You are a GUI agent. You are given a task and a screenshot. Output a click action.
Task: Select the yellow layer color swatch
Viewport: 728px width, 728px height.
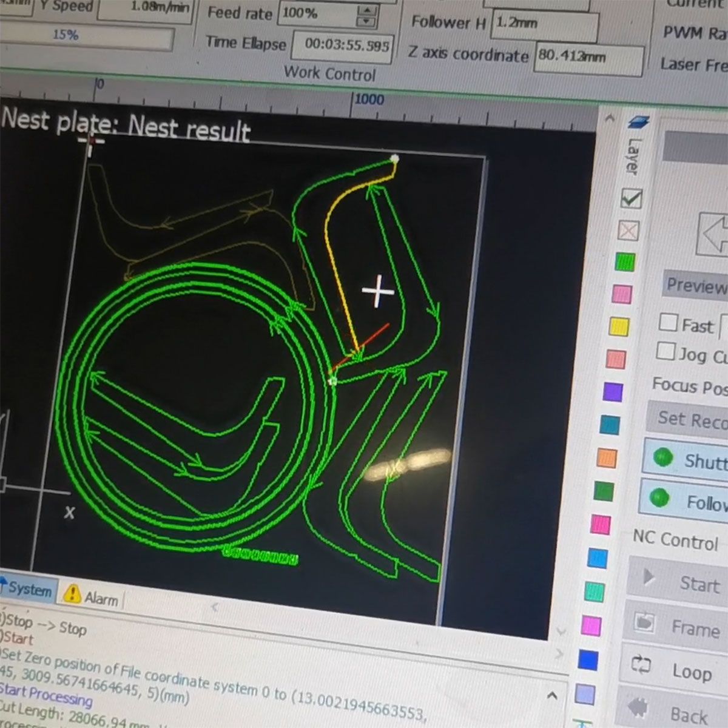(618, 326)
